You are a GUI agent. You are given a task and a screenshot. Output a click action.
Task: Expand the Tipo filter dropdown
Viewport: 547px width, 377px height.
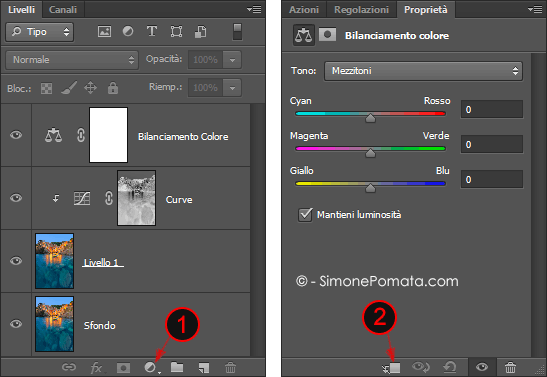pos(39,32)
